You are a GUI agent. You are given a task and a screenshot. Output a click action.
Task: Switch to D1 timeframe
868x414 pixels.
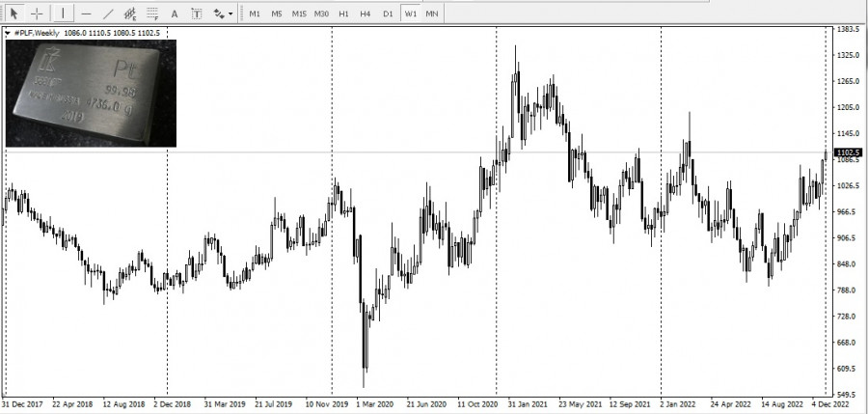tap(388, 14)
